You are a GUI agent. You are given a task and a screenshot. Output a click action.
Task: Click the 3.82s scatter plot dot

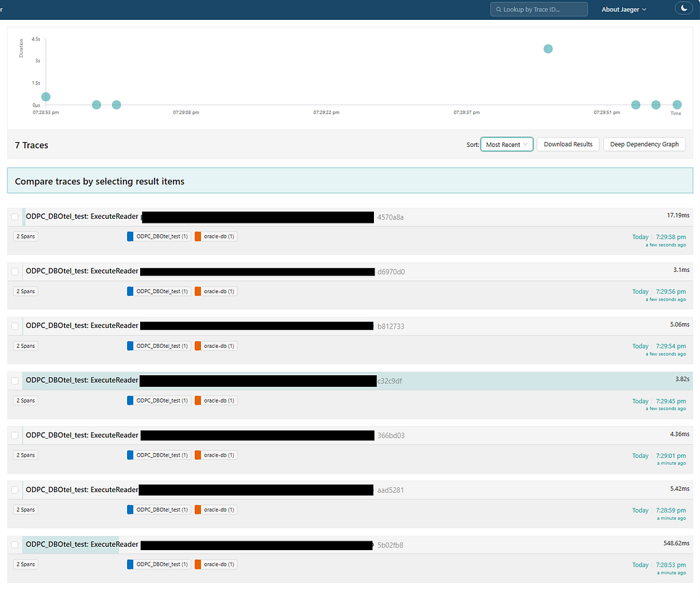pyautogui.click(x=548, y=49)
